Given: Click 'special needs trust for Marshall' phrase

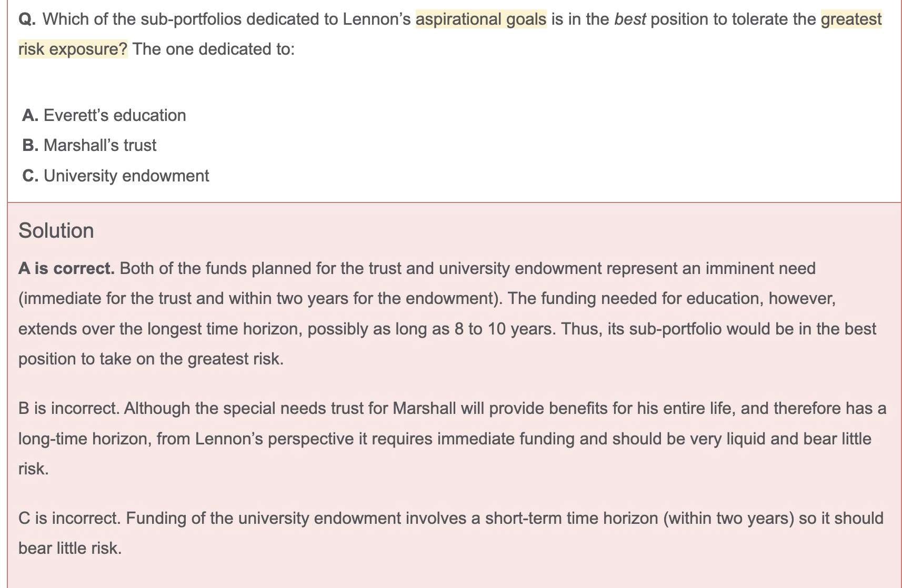Looking at the screenshot, I should tap(344, 408).
